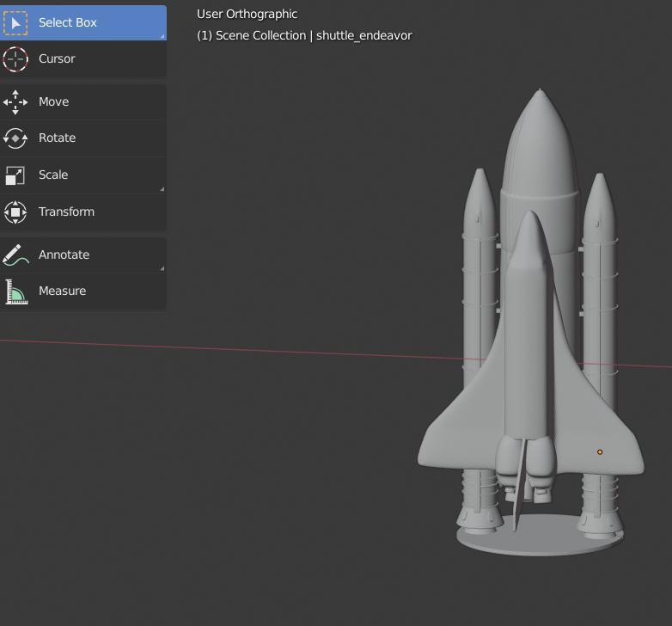Select the Measure ruler icon

pyautogui.click(x=16, y=292)
